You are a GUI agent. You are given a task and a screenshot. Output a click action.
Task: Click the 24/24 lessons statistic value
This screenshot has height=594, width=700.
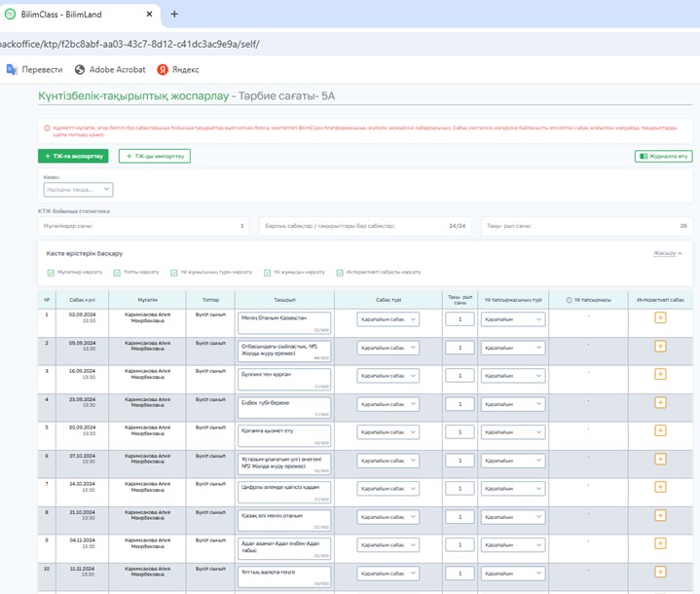click(x=457, y=226)
